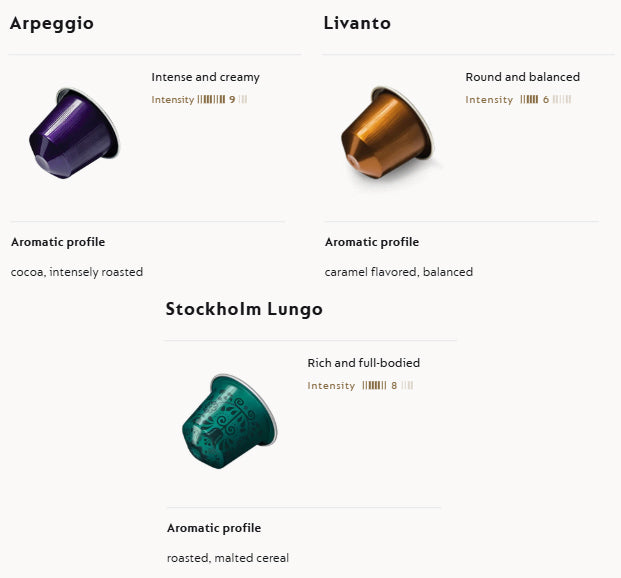
Task: Click the Arpeggio intensity 9 bar
Action: tap(222, 100)
